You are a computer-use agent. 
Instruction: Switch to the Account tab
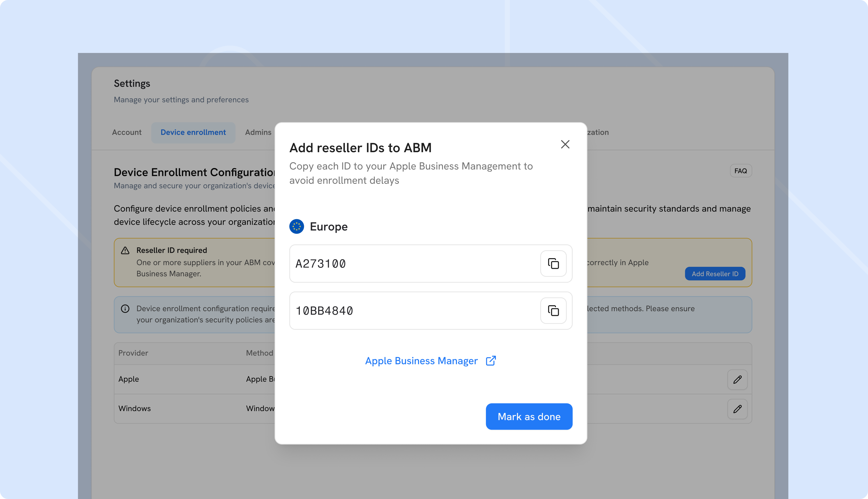coord(127,132)
